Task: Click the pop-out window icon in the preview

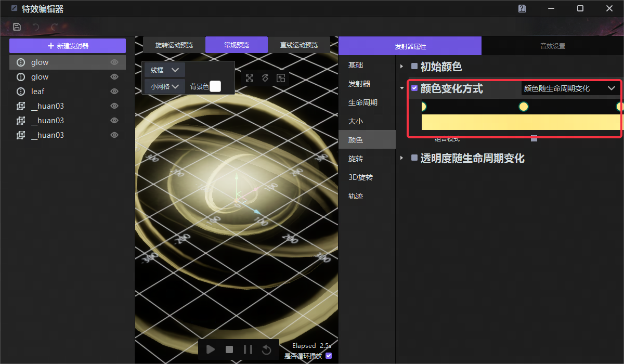Action: pyautogui.click(x=281, y=78)
